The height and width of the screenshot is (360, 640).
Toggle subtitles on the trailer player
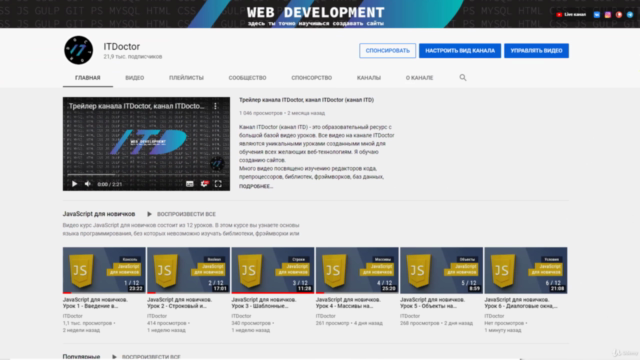tap(190, 184)
